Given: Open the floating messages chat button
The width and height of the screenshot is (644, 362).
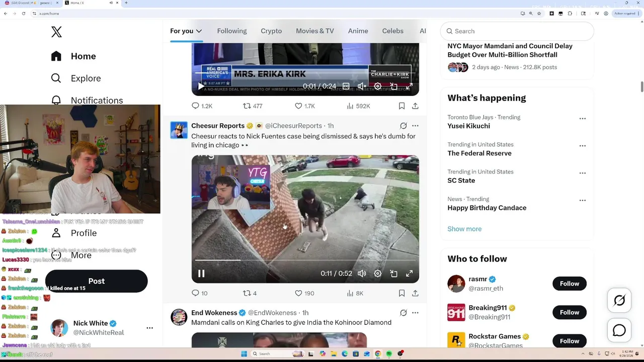Looking at the screenshot, I should pos(619,330).
